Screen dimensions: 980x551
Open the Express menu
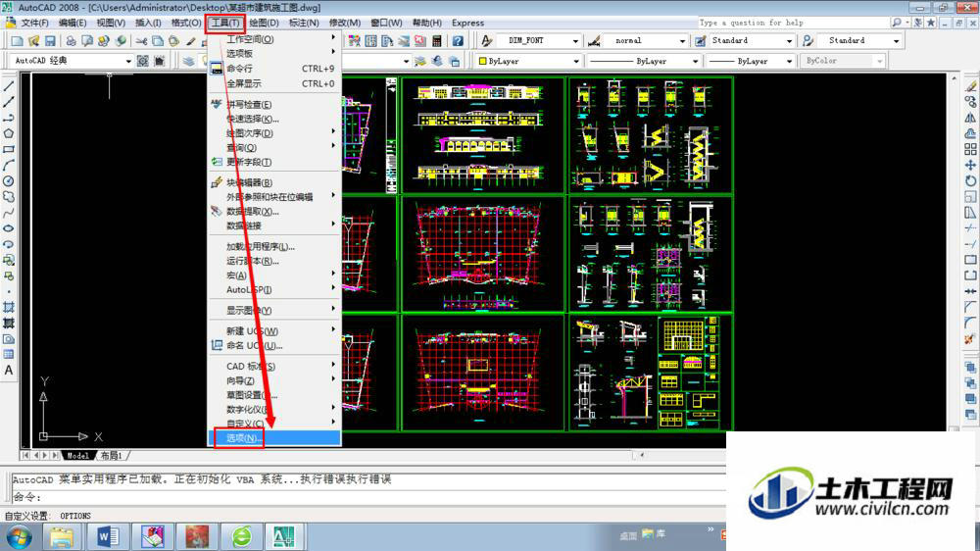[467, 23]
